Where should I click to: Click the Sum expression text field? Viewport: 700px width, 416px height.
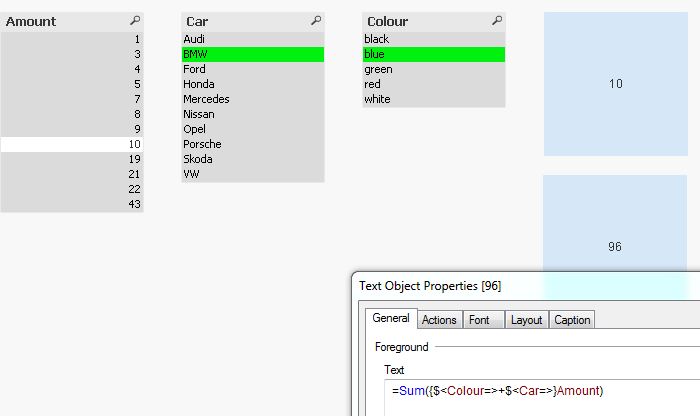coord(540,390)
